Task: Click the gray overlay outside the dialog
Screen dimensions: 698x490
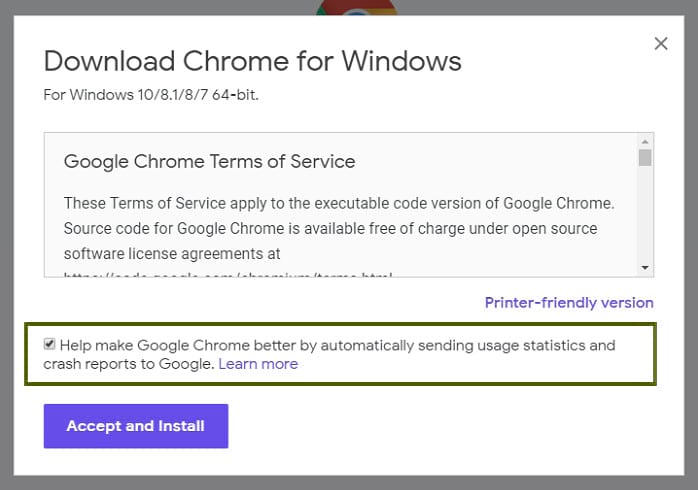Action: pyautogui.click(x=6, y=245)
